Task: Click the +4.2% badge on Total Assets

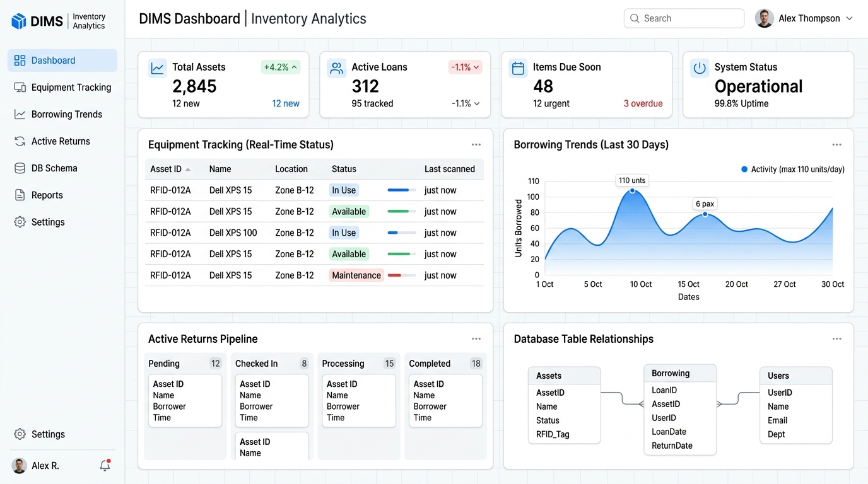Action: coord(281,67)
